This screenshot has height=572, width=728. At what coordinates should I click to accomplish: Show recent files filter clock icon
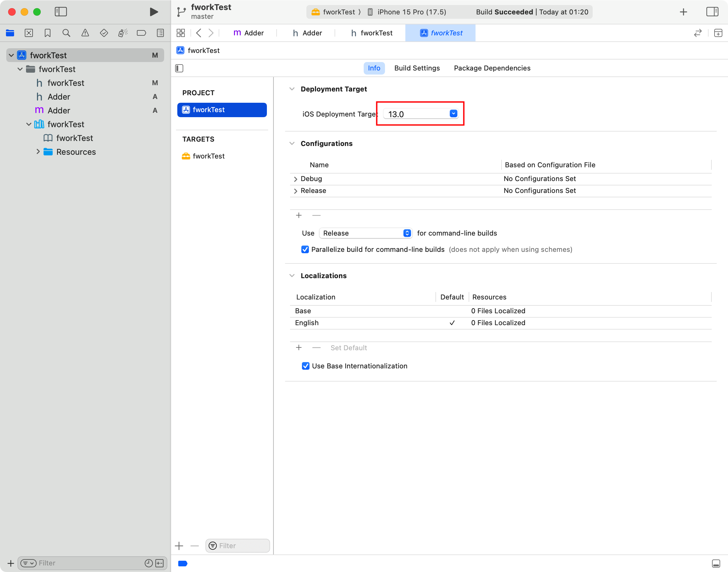[148, 563]
